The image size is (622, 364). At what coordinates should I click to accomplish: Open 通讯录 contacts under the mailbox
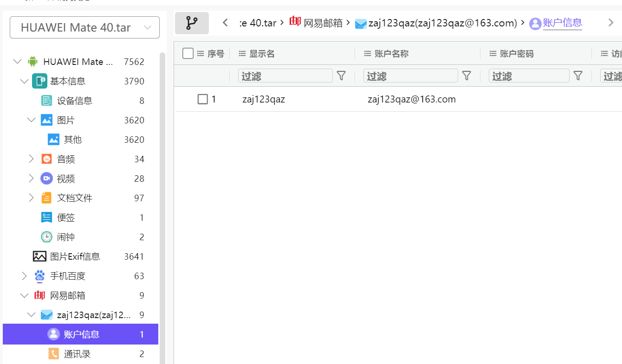[77, 354]
